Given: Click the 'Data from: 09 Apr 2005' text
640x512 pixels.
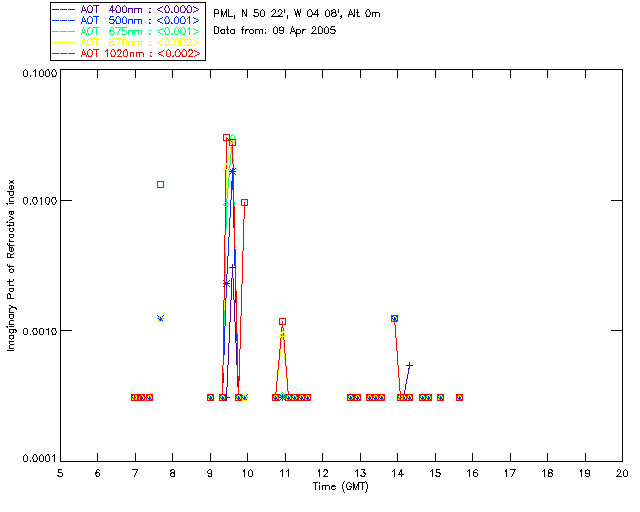Looking at the screenshot, I should coord(275,30).
